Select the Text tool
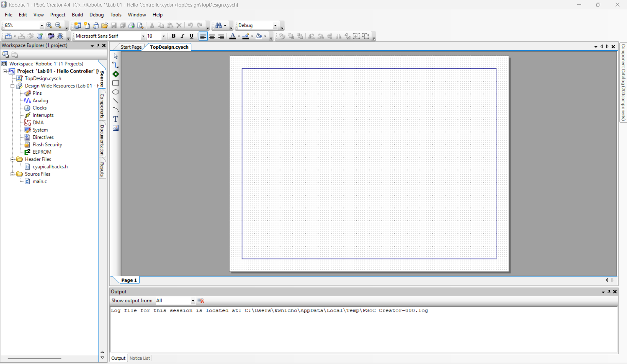The height and width of the screenshot is (364, 627). pyautogui.click(x=116, y=119)
